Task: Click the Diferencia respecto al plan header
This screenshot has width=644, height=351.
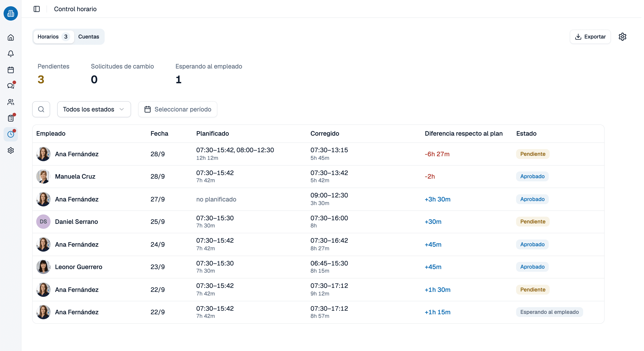Action: click(464, 133)
